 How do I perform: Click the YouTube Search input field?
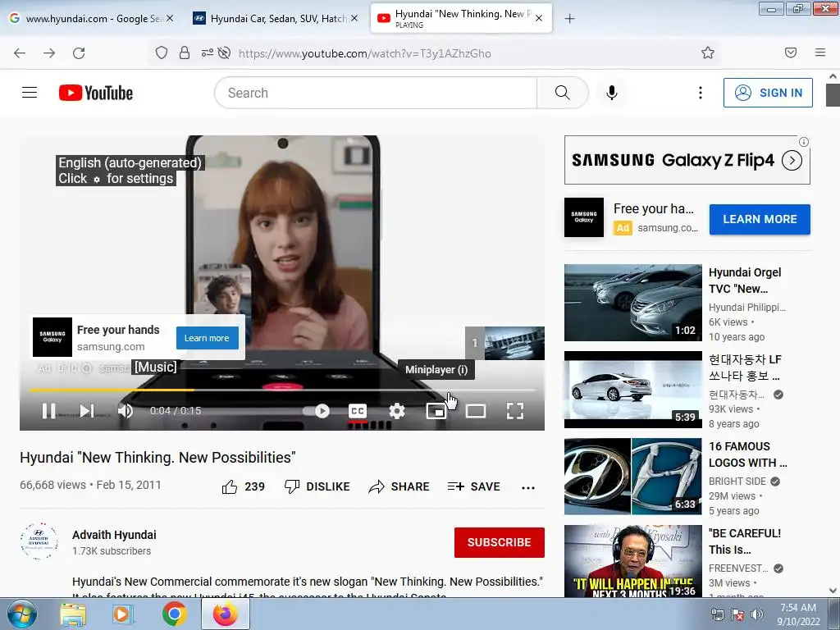376,93
